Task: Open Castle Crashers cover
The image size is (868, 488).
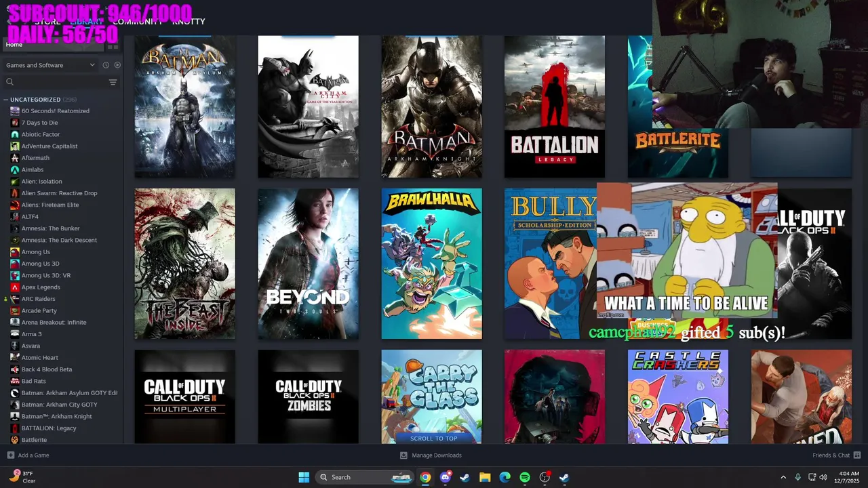Action: 678,396
